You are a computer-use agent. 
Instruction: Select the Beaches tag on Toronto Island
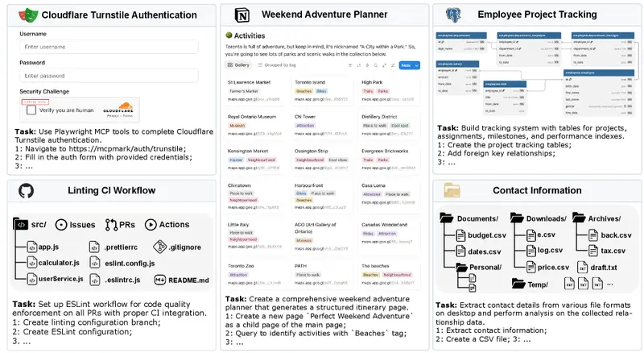pyautogui.click(x=304, y=92)
